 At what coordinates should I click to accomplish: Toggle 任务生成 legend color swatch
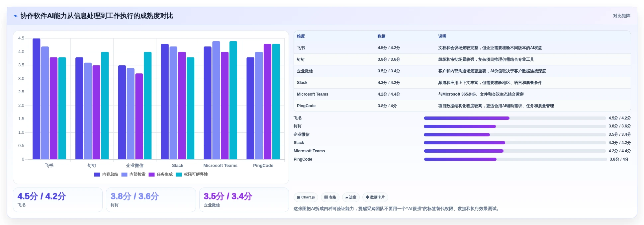click(151, 175)
